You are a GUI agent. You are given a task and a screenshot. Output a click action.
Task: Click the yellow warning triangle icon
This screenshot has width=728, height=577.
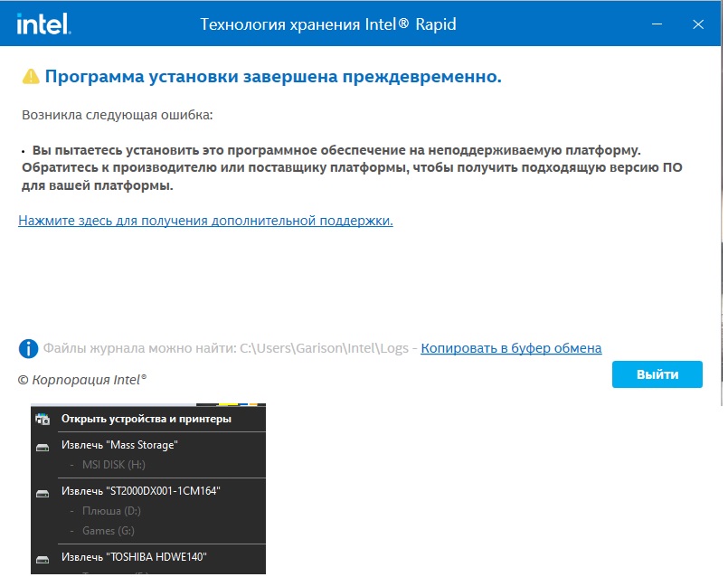click(31, 77)
